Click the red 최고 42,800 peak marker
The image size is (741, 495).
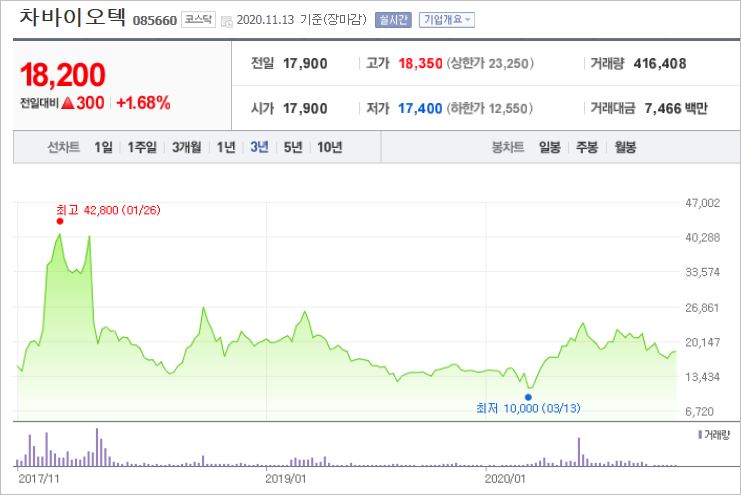point(60,221)
